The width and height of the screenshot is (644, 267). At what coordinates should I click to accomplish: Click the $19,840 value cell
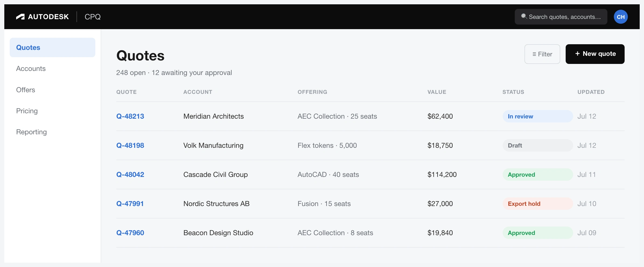coord(440,233)
